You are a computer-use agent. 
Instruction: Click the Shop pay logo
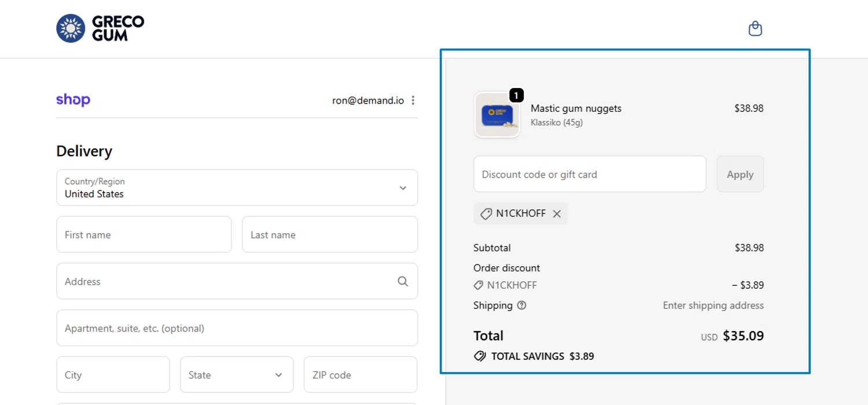(x=73, y=100)
